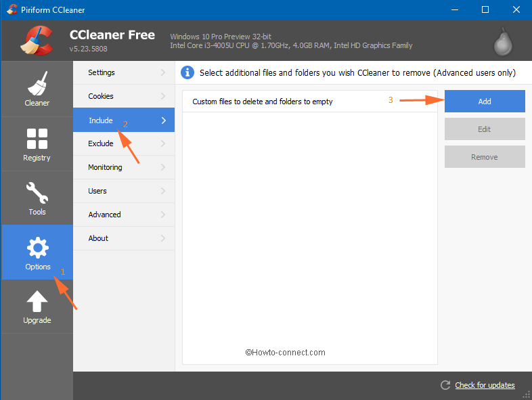The width and height of the screenshot is (532, 400).
Task: Open the Settings options page
Action: tap(124, 72)
